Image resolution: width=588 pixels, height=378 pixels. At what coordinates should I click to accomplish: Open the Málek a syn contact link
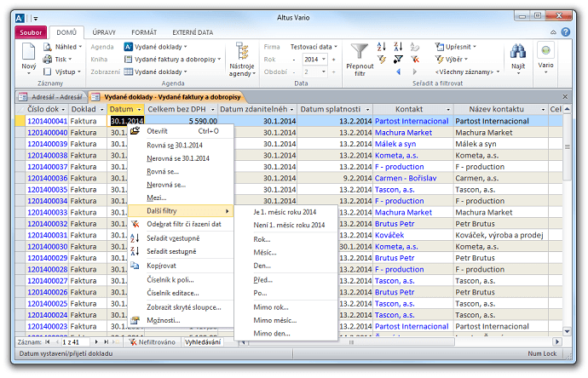[395, 144]
